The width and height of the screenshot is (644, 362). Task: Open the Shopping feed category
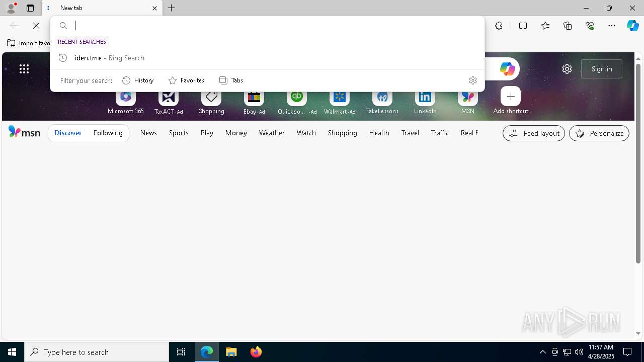click(x=343, y=133)
